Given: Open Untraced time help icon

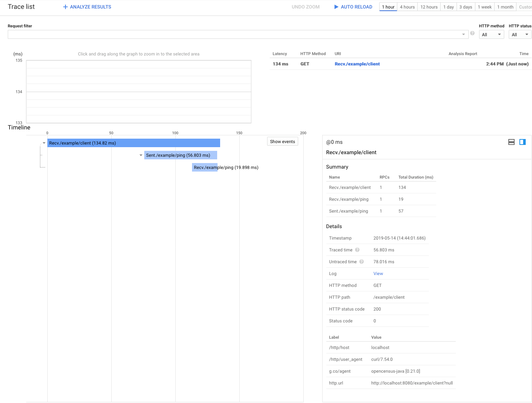Looking at the screenshot, I should click(x=361, y=262).
